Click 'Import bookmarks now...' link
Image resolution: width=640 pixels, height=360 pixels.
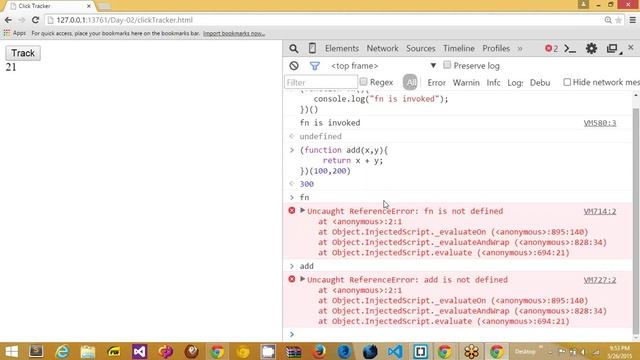[234, 33]
